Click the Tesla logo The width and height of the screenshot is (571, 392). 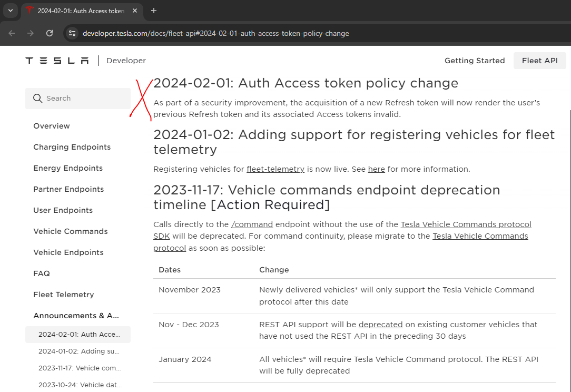tap(57, 61)
